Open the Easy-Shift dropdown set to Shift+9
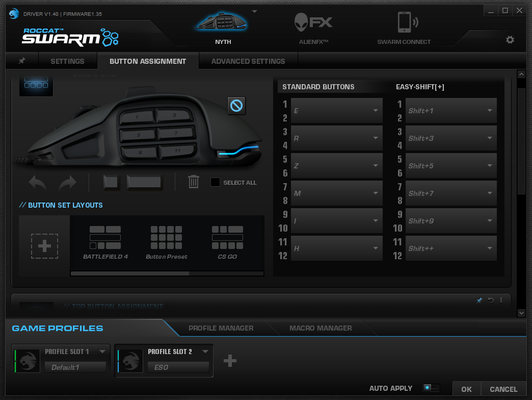This screenshot has width=532, height=400. pyautogui.click(x=451, y=220)
